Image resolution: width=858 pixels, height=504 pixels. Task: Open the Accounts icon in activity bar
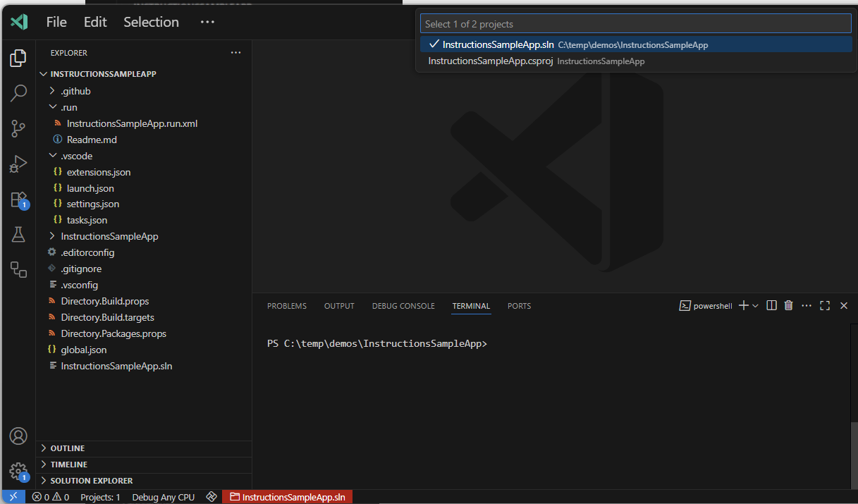tap(18, 436)
